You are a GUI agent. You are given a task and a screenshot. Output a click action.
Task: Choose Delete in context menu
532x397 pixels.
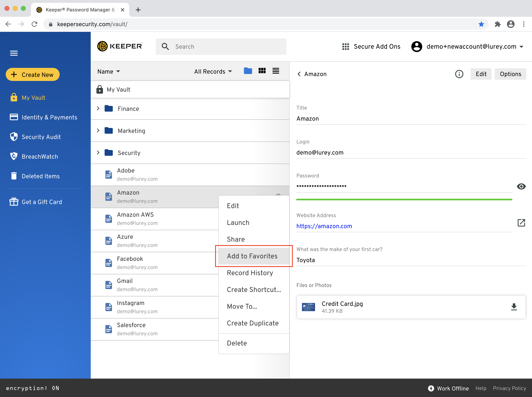tap(254, 343)
